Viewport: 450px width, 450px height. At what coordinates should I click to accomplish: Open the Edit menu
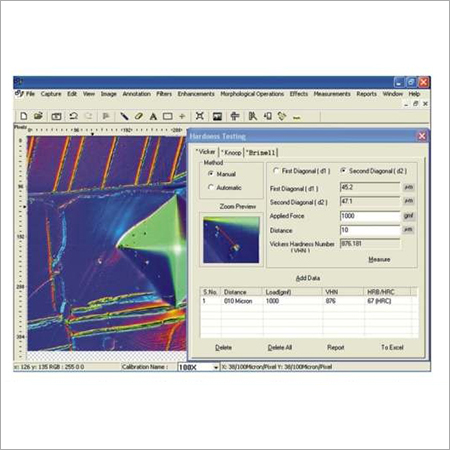pyautogui.click(x=72, y=94)
